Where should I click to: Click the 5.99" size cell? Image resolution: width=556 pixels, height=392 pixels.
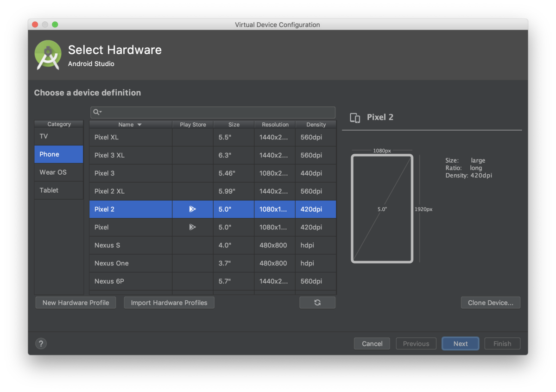click(234, 191)
